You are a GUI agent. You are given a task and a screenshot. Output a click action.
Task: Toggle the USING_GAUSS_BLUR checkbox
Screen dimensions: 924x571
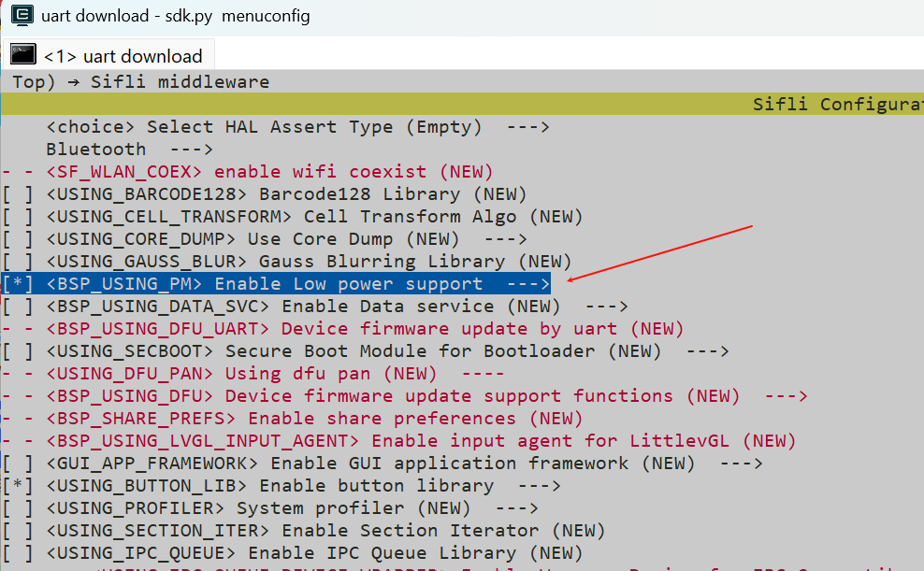[18, 262]
